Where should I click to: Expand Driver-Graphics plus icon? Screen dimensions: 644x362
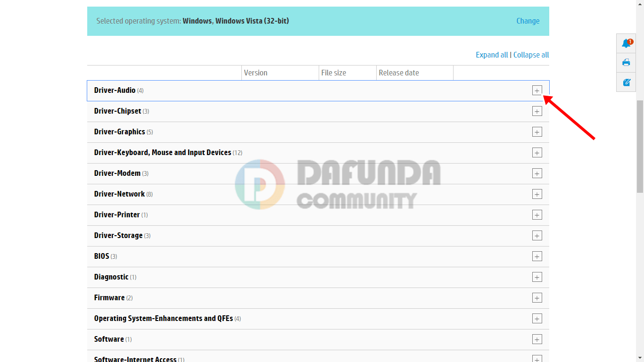click(x=537, y=132)
